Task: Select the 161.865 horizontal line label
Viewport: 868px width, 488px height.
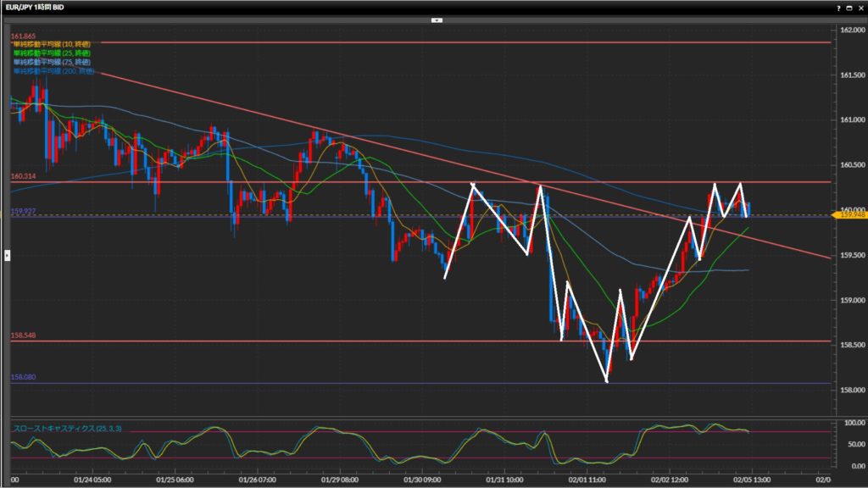Action: pyautogui.click(x=22, y=37)
